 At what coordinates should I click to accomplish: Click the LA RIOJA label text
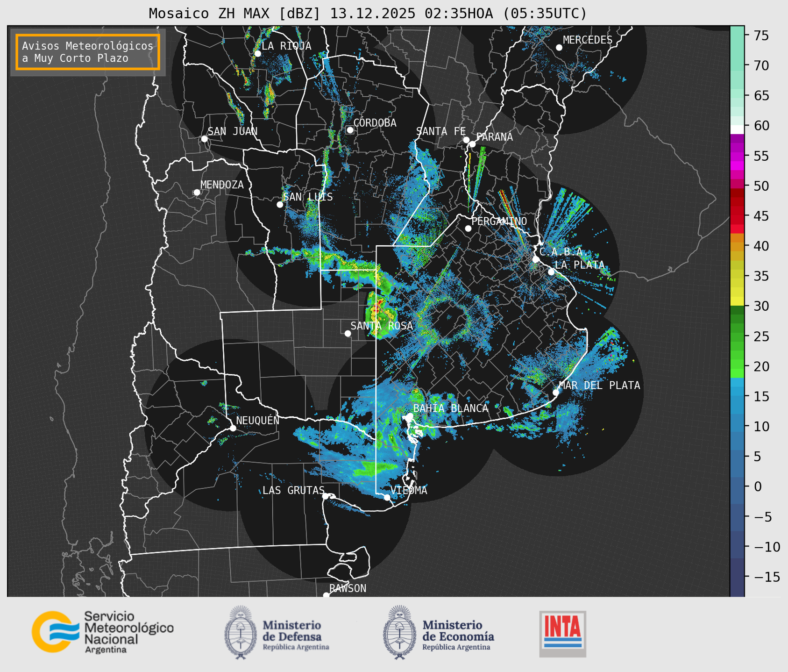[x=286, y=46]
